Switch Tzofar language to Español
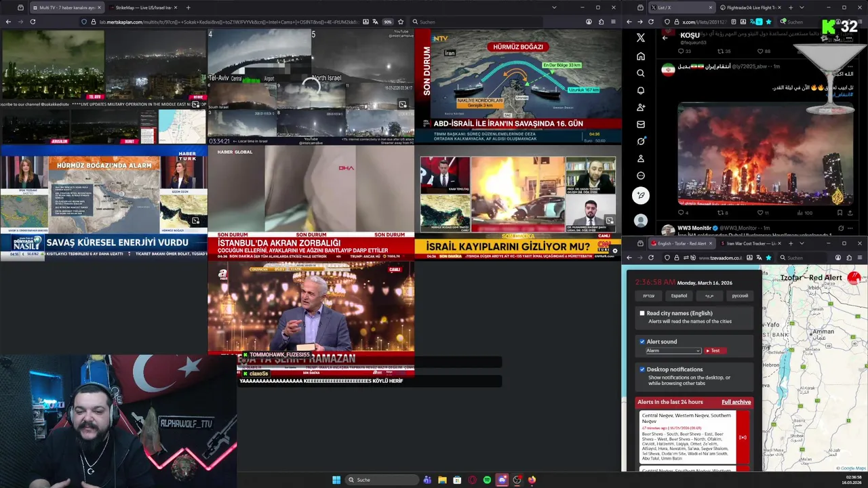 [679, 296]
